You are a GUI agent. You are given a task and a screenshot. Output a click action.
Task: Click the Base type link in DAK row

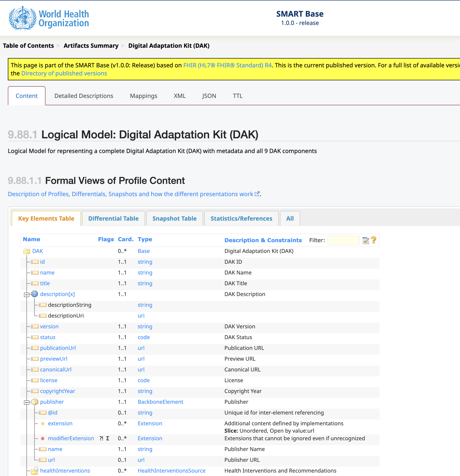(x=144, y=251)
